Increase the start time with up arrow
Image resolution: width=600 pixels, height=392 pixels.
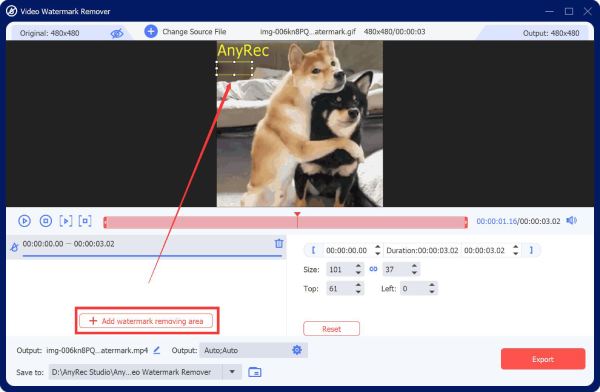[378, 247]
